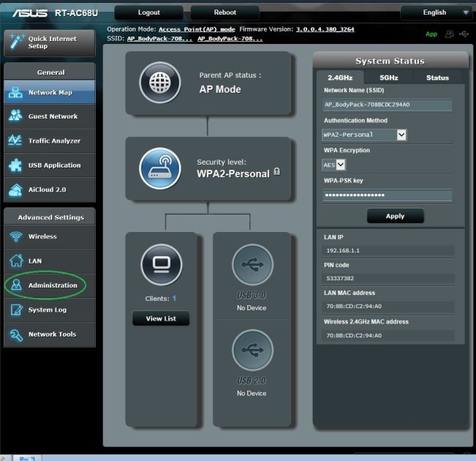Click the USB status icon in top-right corner
476x461 pixels.
pos(464,34)
